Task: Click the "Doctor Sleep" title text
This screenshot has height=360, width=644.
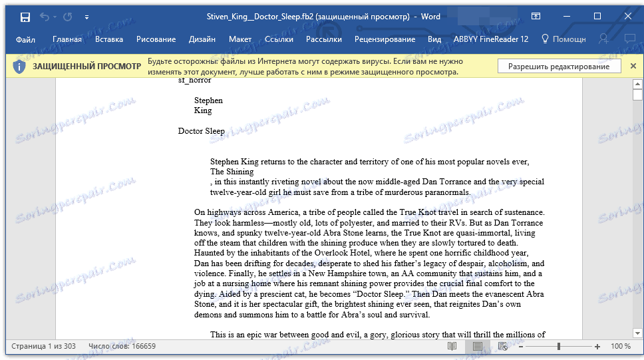Action: [x=201, y=131]
